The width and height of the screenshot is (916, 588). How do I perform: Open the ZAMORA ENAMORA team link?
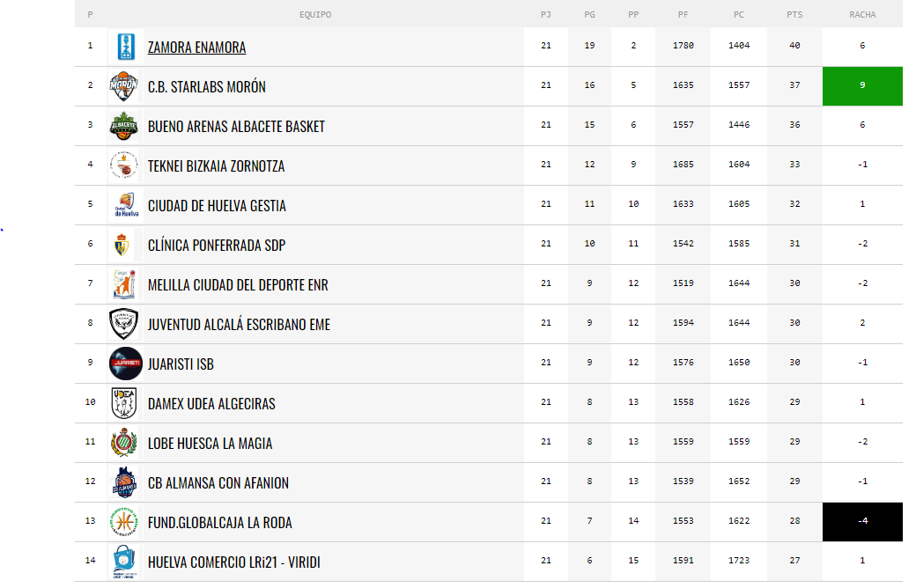(197, 48)
